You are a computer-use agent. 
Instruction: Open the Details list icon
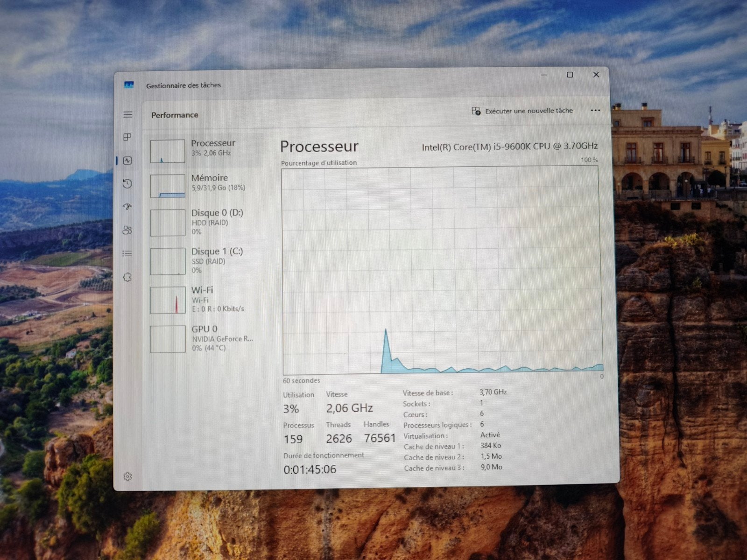pyautogui.click(x=127, y=253)
